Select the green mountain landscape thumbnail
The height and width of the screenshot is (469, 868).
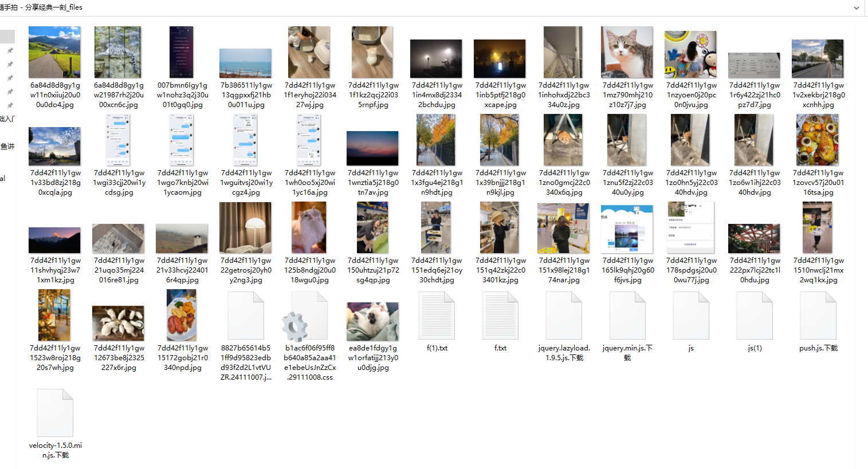coord(54,52)
